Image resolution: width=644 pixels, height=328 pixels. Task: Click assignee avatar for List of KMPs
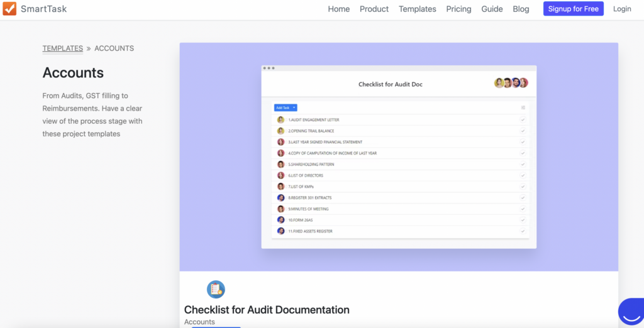[x=281, y=187]
